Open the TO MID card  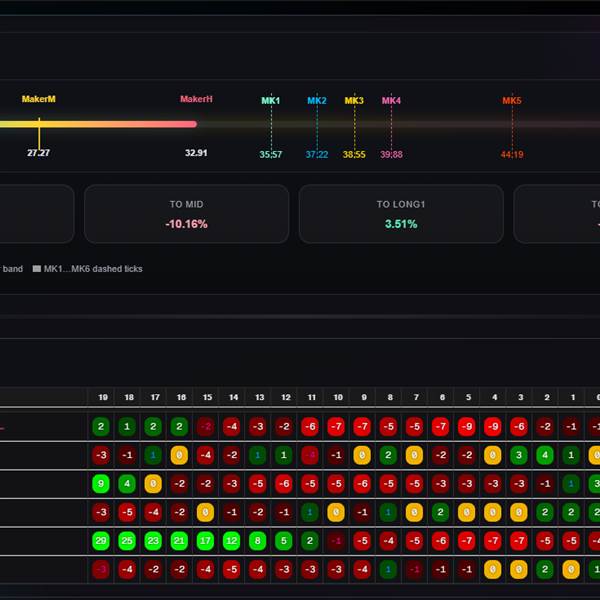(x=186, y=214)
